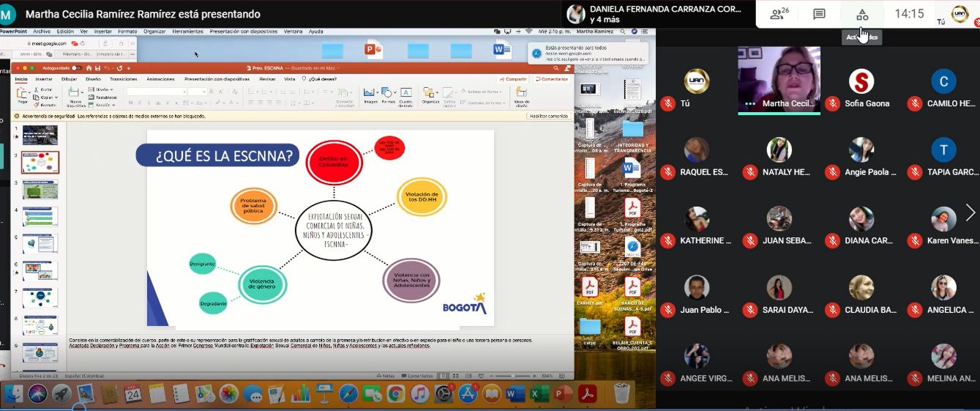Open Safari from the dock
Viewport: 980px width, 411px height.
(x=348, y=394)
